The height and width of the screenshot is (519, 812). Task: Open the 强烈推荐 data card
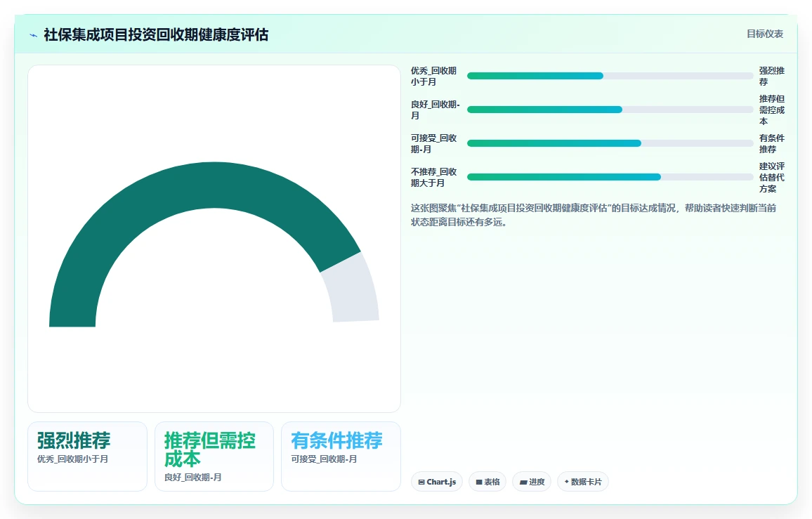(x=87, y=456)
